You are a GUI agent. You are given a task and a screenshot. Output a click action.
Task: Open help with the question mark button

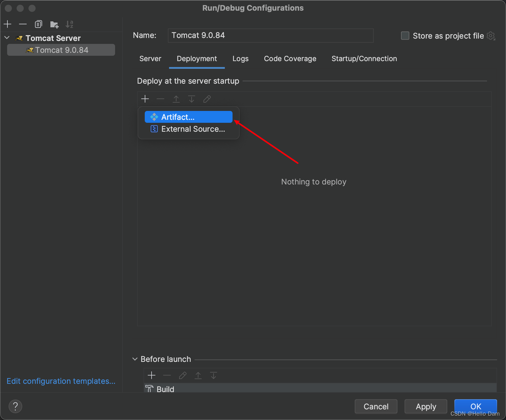pyautogui.click(x=15, y=406)
